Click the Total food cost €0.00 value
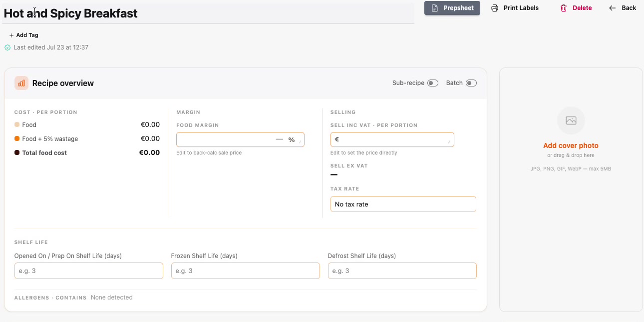644x322 pixels. [149, 153]
